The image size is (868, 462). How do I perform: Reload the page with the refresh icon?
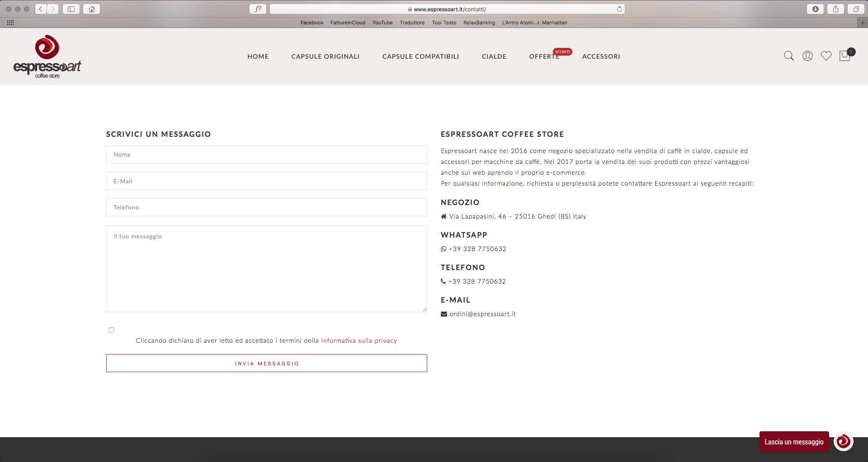point(619,9)
